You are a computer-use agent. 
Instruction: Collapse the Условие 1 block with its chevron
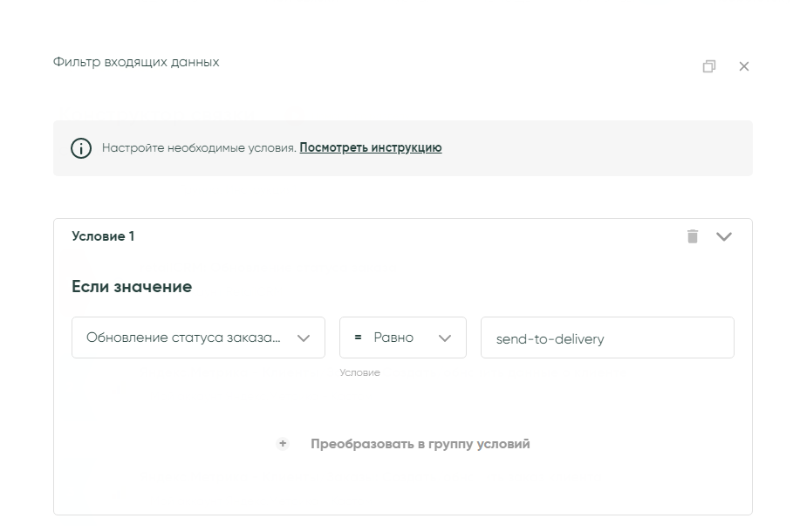[724, 236]
